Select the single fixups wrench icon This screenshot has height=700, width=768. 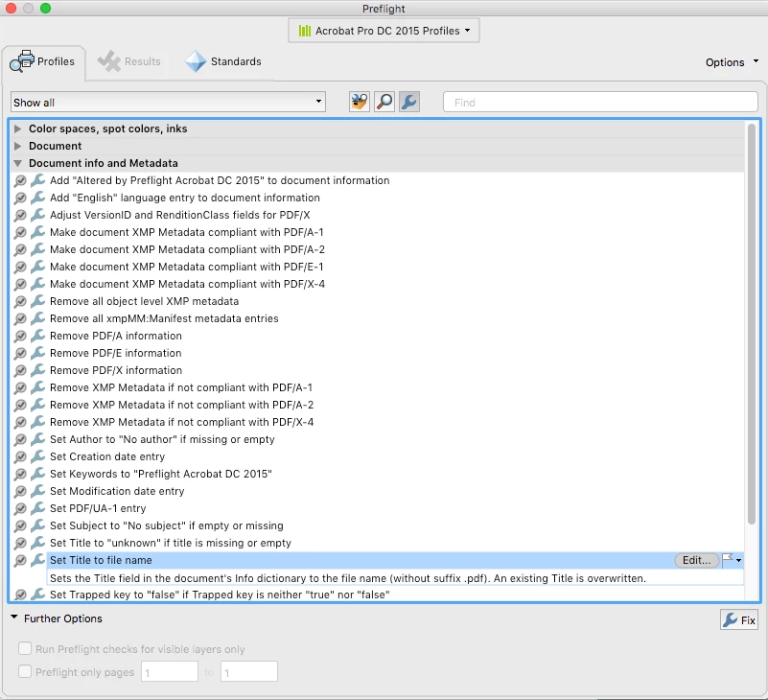click(409, 102)
